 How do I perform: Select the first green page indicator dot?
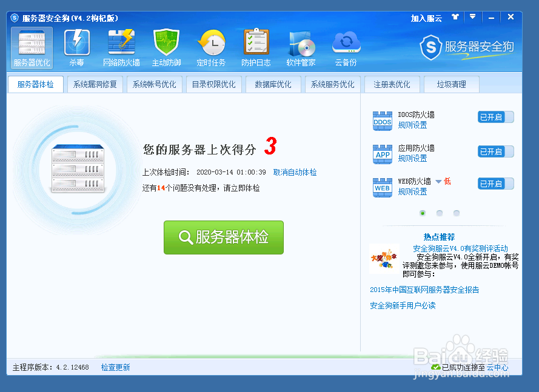tap(423, 213)
